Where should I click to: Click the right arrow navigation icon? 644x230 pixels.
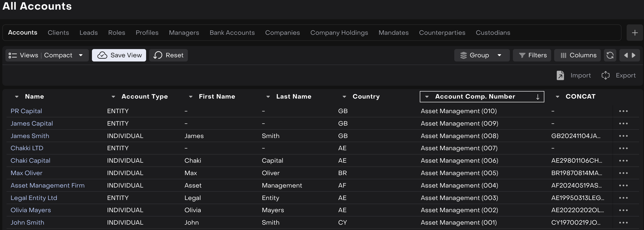pos(634,55)
